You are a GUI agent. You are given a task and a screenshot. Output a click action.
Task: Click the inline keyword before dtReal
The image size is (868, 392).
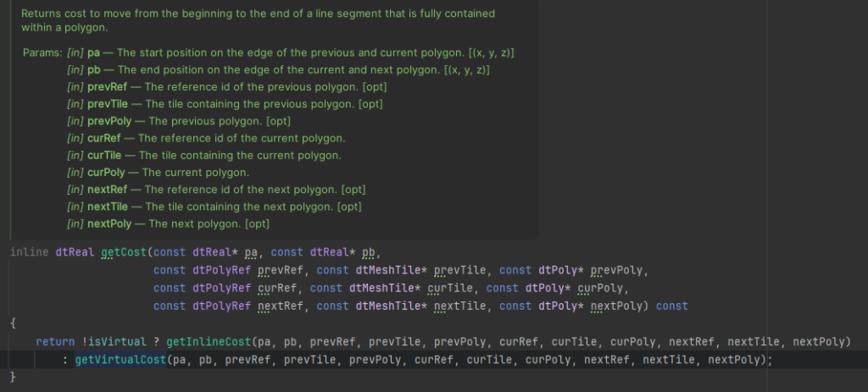point(30,252)
